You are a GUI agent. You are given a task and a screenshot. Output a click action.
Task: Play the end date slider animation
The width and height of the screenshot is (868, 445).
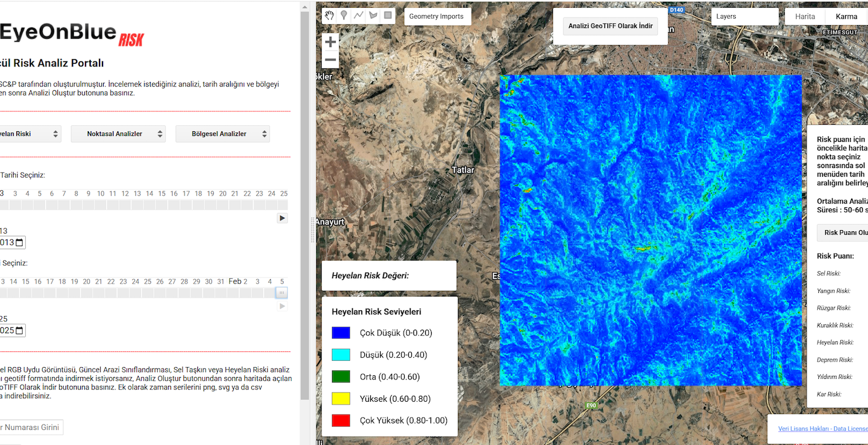tap(282, 306)
